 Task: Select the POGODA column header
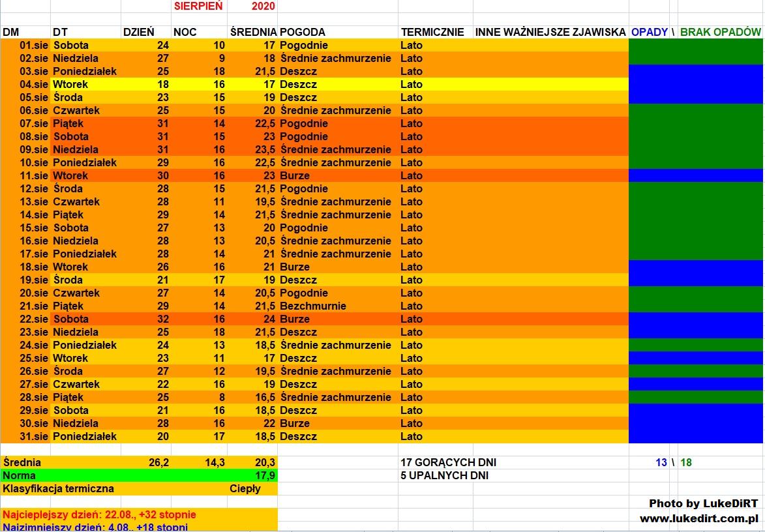click(303, 32)
